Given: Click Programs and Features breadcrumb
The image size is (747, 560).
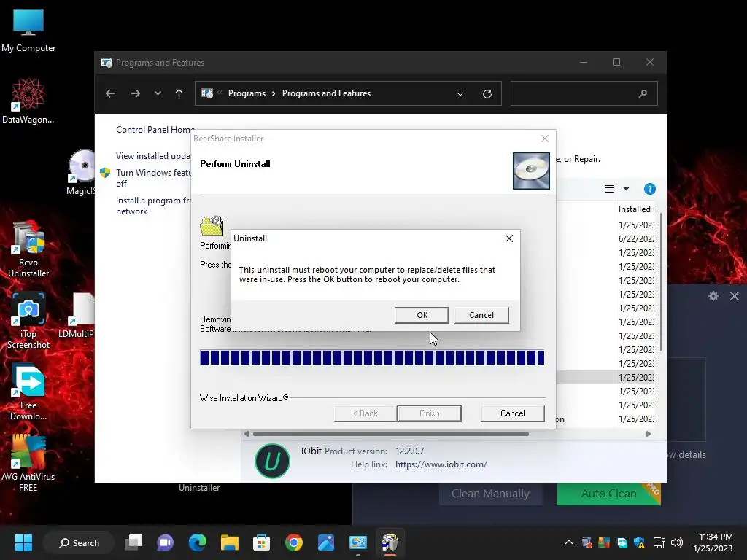Looking at the screenshot, I should point(326,93).
